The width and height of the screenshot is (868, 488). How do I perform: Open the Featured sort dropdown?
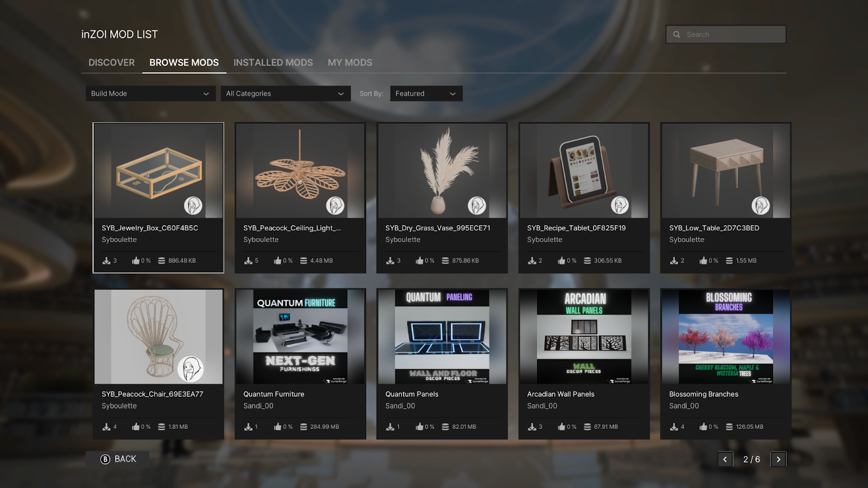pos(426,93)
